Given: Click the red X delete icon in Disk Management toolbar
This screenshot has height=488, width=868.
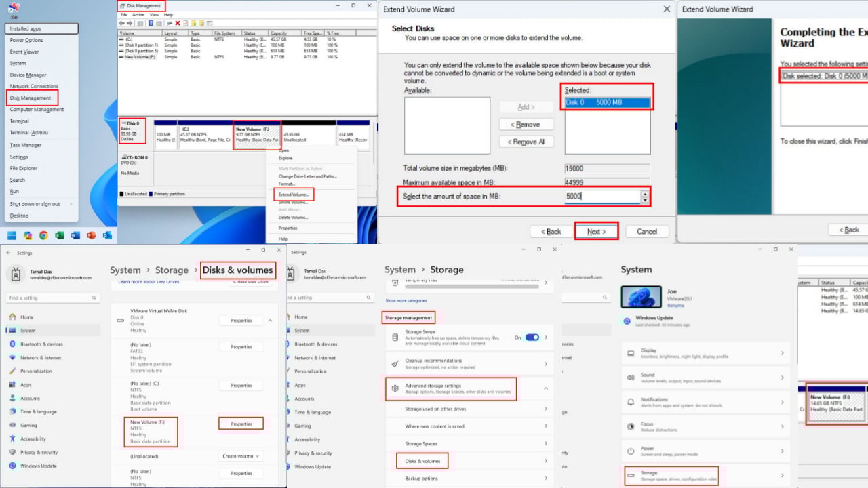Looking at the screenshot, I should [178, 23].
